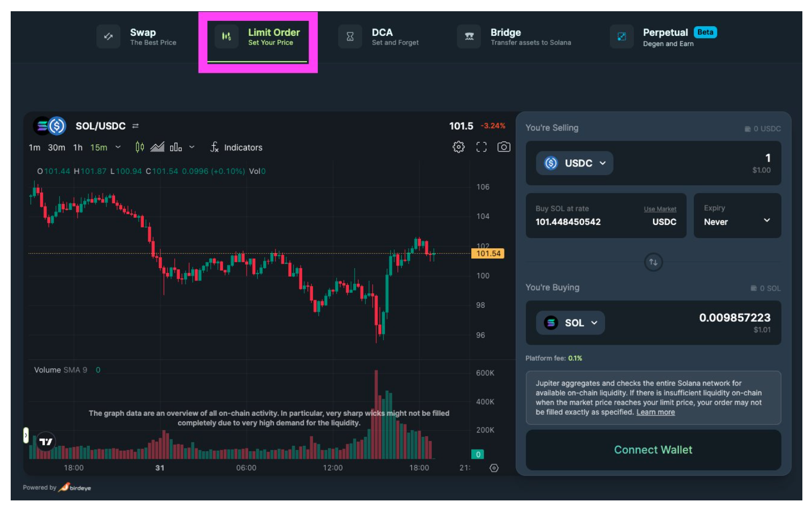This screenshot has height=517, width=812.
Task: Switch the selling and buying tokens
Action: click(x=653, y=262)
